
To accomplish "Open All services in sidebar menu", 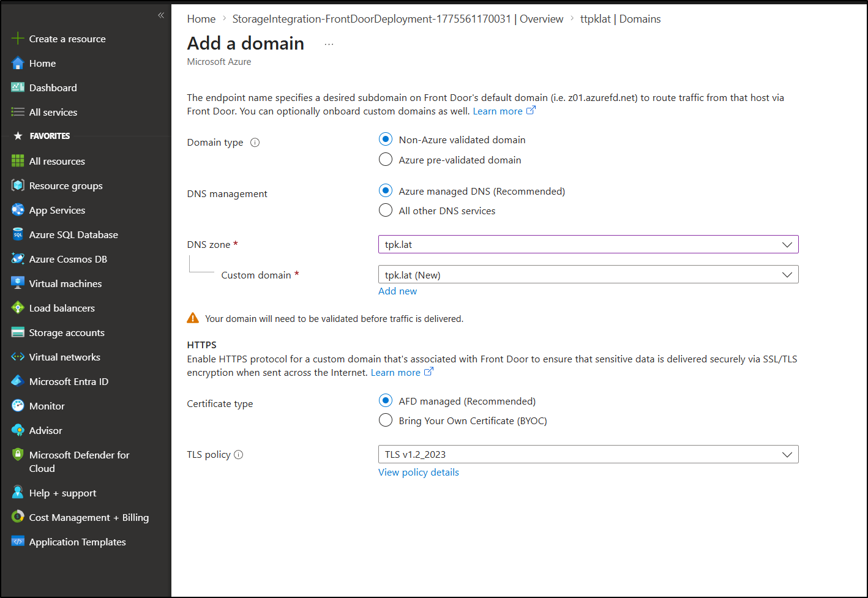I will tap(53, 112).
